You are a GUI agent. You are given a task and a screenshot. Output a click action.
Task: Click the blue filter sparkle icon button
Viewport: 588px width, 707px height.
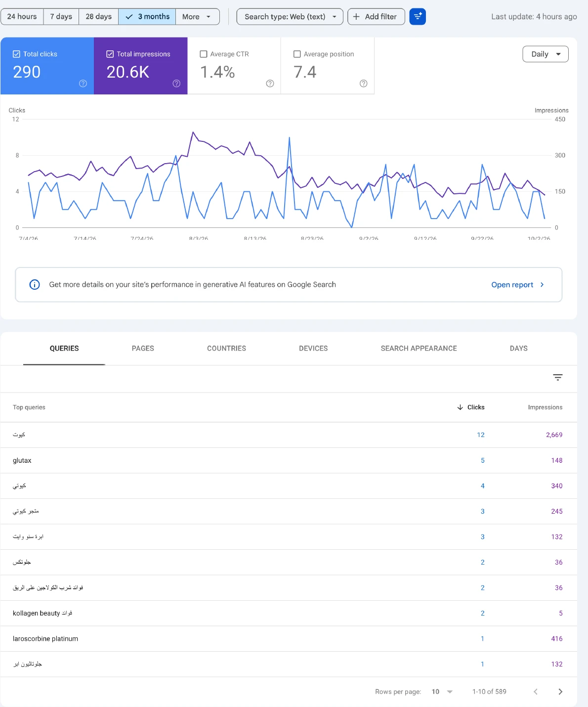tap(418, 17)
